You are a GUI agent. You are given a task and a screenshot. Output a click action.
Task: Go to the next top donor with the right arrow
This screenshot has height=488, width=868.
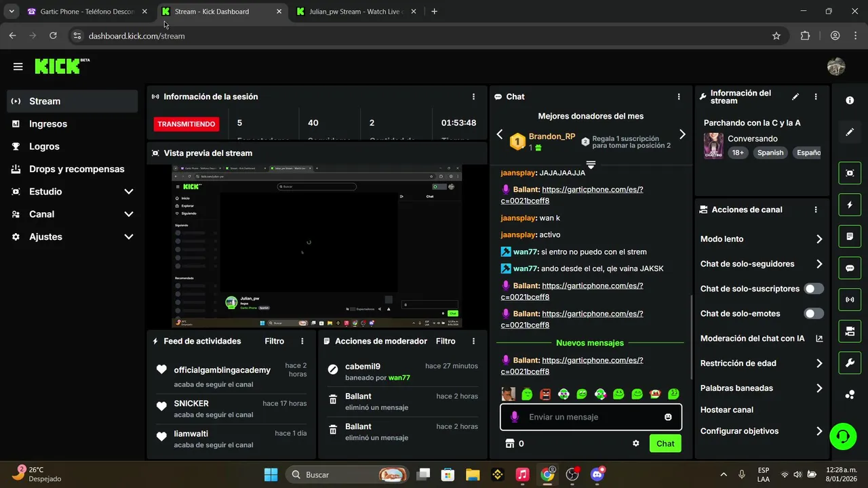682,134
